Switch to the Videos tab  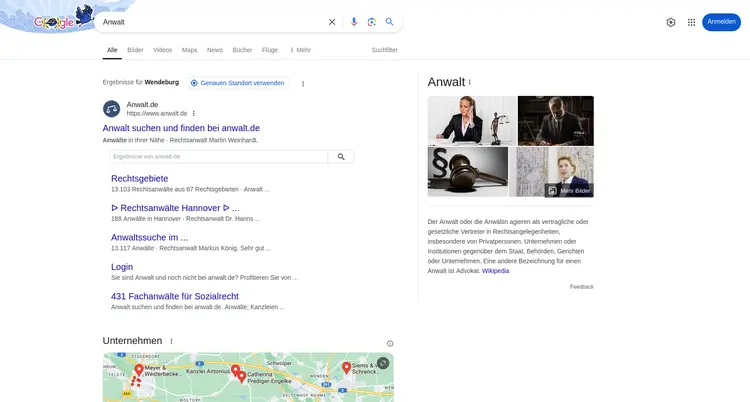point(163,50)
